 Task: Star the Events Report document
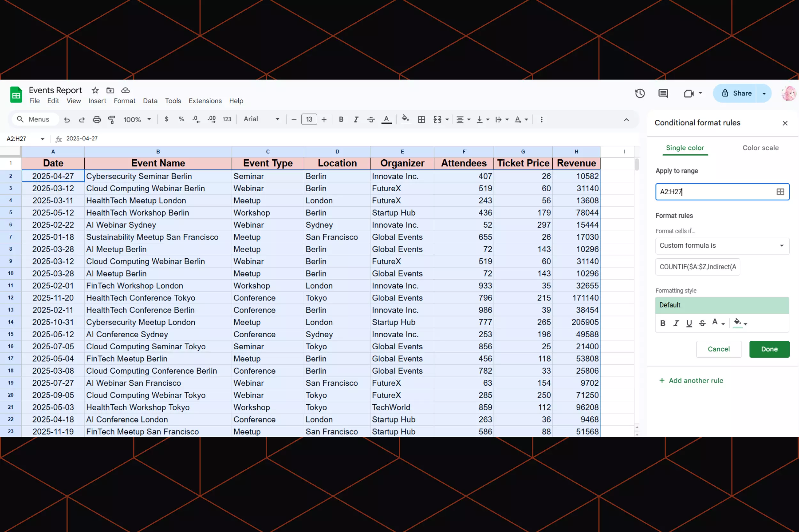coord(95,90)
